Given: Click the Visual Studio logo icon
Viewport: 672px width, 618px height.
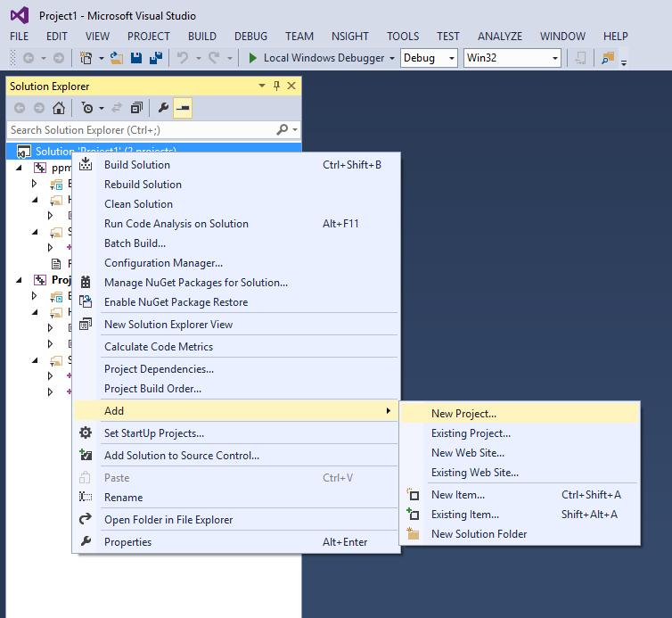Looking at the screenshot, I should [x=20, y=15].
